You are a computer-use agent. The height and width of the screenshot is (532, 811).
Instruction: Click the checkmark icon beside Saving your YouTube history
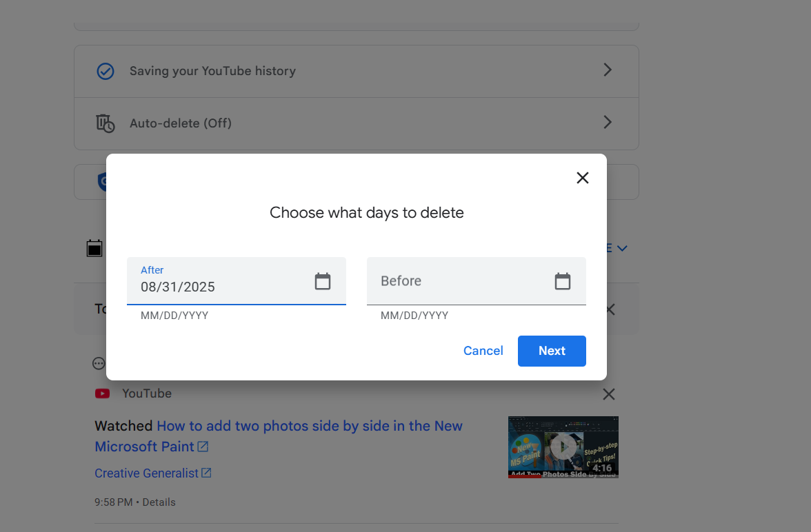pyautogui.click(x=105, y=71)
